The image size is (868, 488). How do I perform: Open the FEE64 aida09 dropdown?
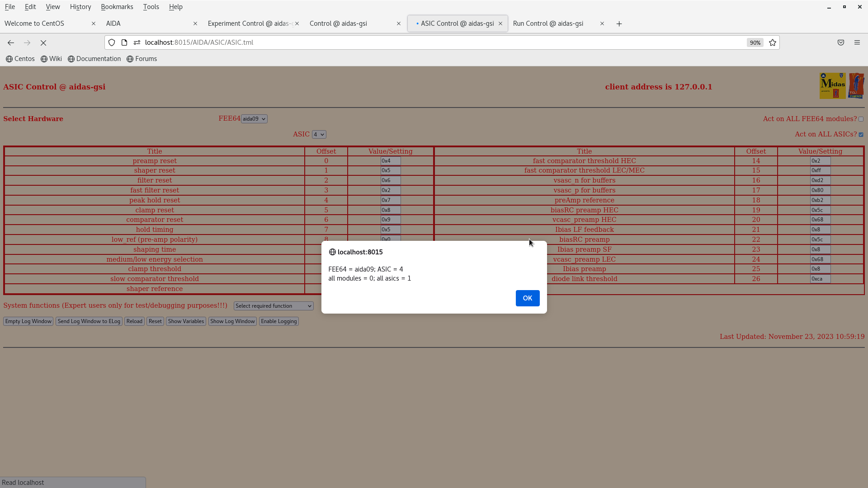coord(254,118)
